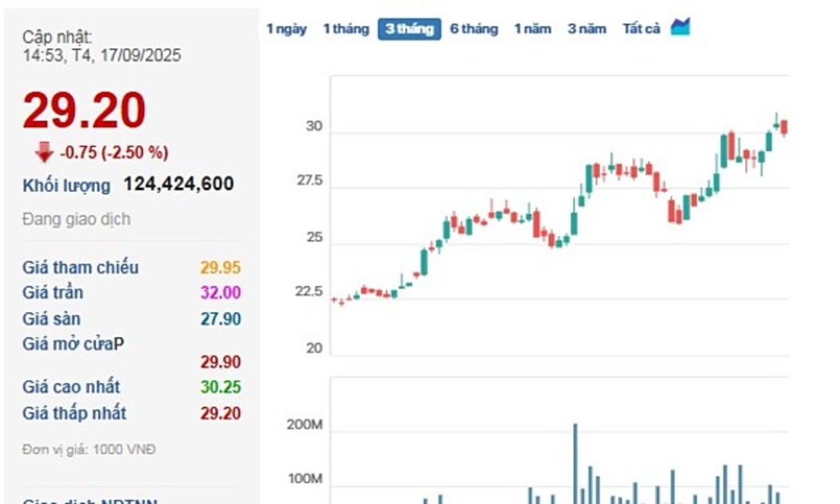The width and height of the screenshot is (840, 504).
Task: Click the Giá thấp nhất label
Action: tap(74, 414)
